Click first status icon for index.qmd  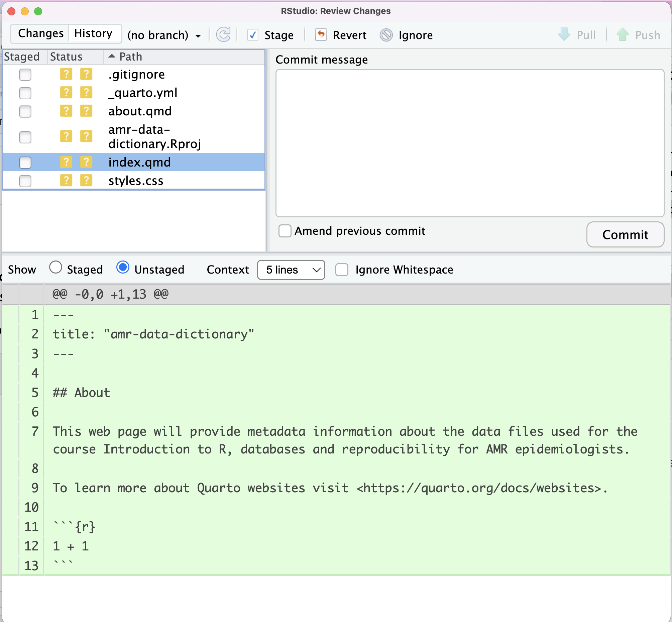[x=66, y=162]
